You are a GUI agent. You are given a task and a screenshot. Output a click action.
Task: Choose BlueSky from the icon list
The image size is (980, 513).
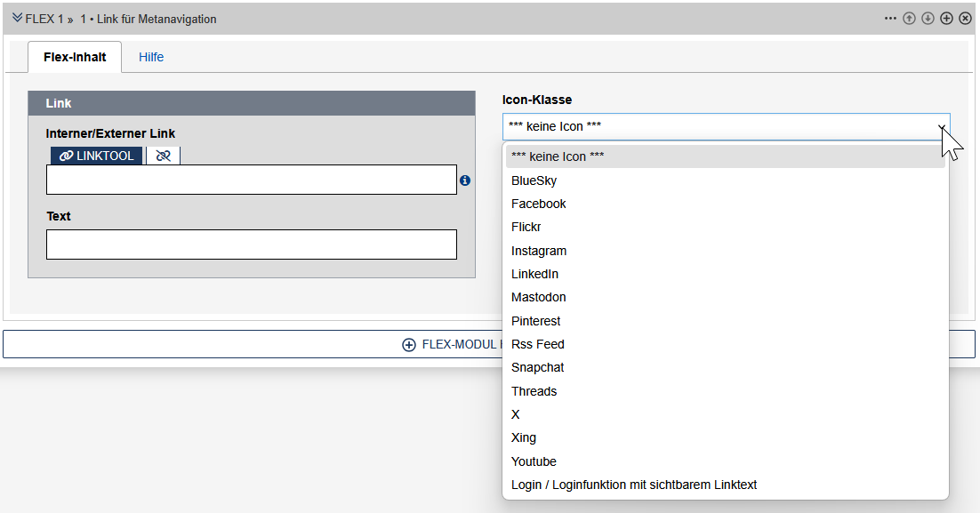coord(534,180)
